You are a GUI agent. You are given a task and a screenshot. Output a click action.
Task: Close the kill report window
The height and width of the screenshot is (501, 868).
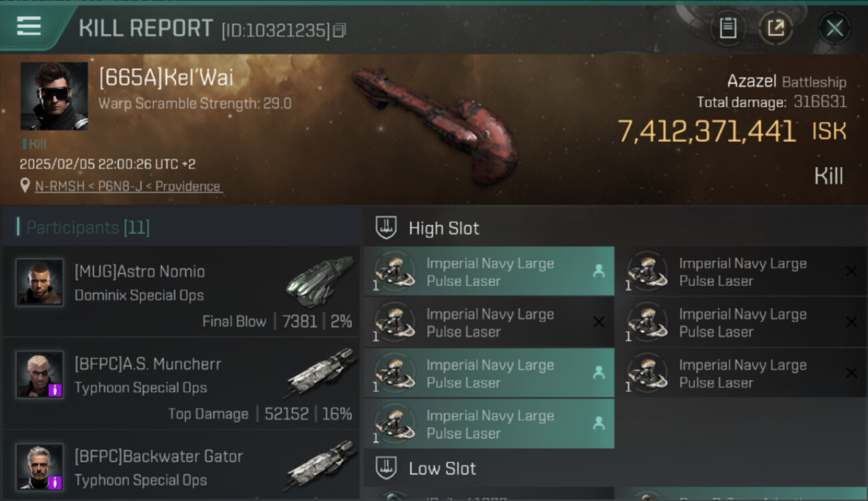[x=835, y=28]
